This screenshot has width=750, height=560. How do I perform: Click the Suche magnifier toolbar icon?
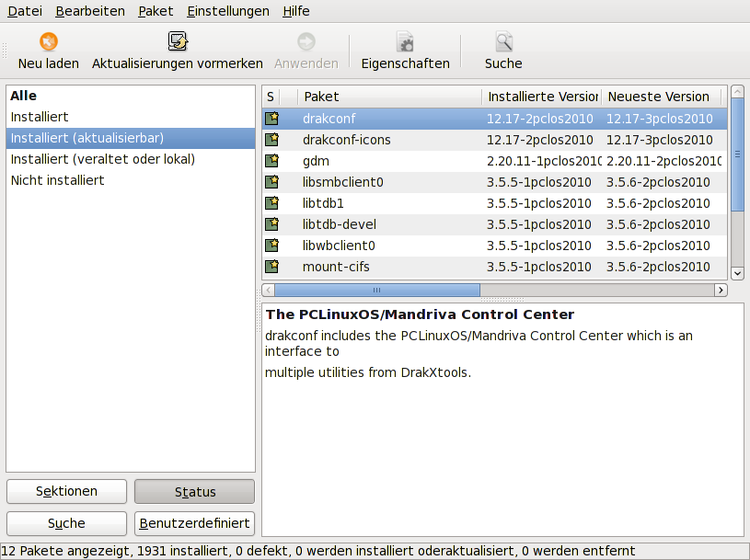(x=503, y=41)
